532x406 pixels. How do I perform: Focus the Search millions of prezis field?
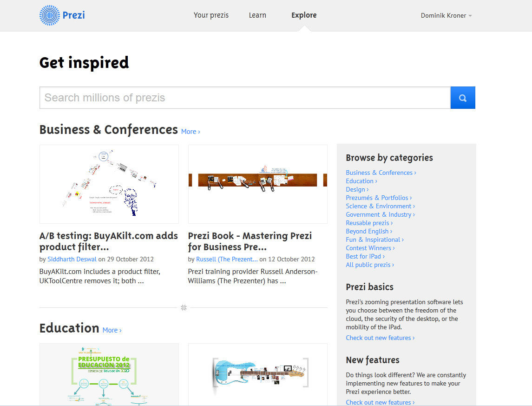(245, 98)
